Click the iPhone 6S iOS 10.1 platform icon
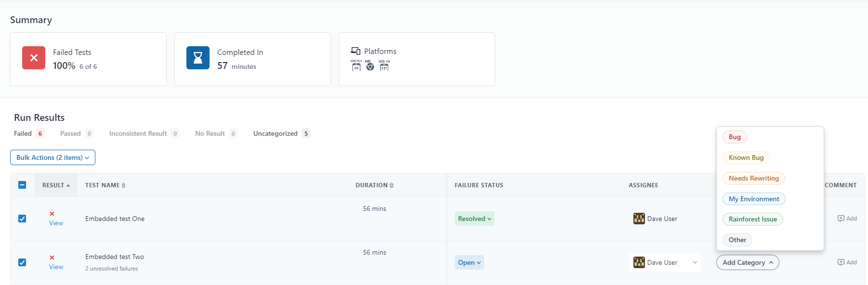868x285 pixels. tap(356, 65)
